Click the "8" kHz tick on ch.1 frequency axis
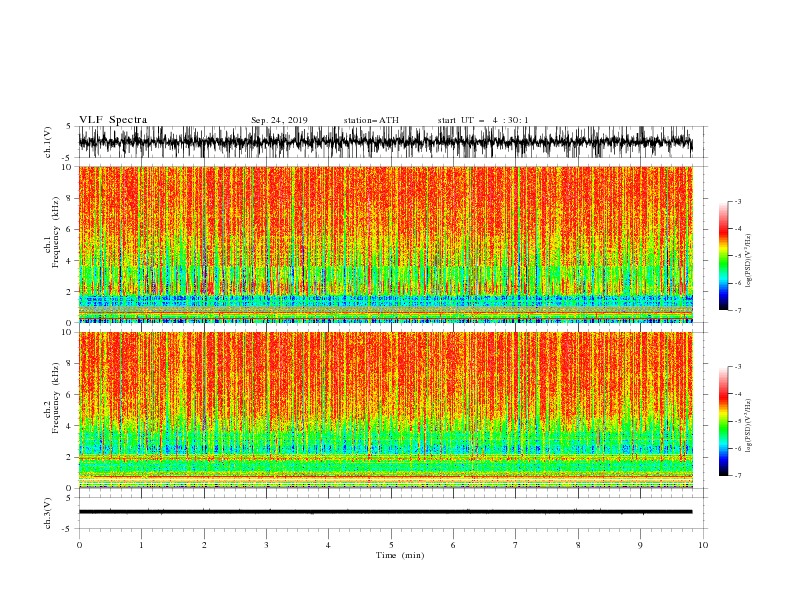This screenshot has height=612, width=792. click(70, 198)
